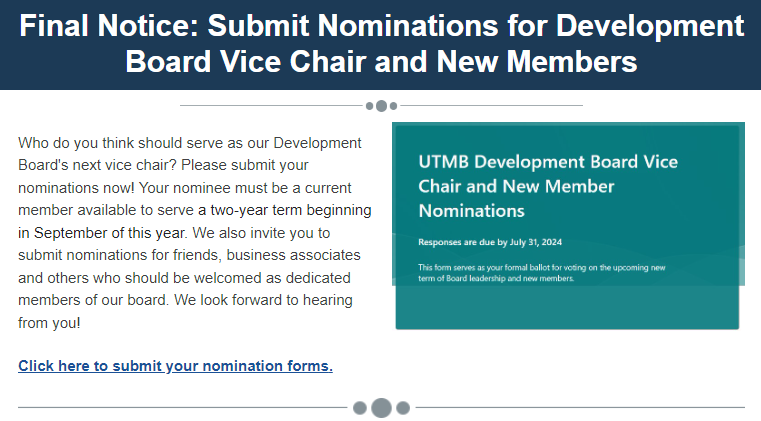This screenshot has height=421, width=761.
Task: Click the left dot of bottom divider
Action: point(360,408)
